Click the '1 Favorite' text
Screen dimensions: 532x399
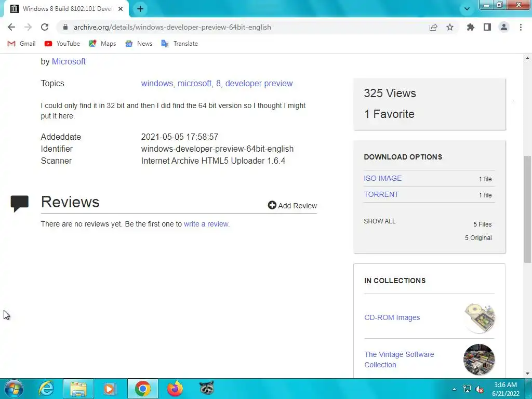click(x=389, y=114)
